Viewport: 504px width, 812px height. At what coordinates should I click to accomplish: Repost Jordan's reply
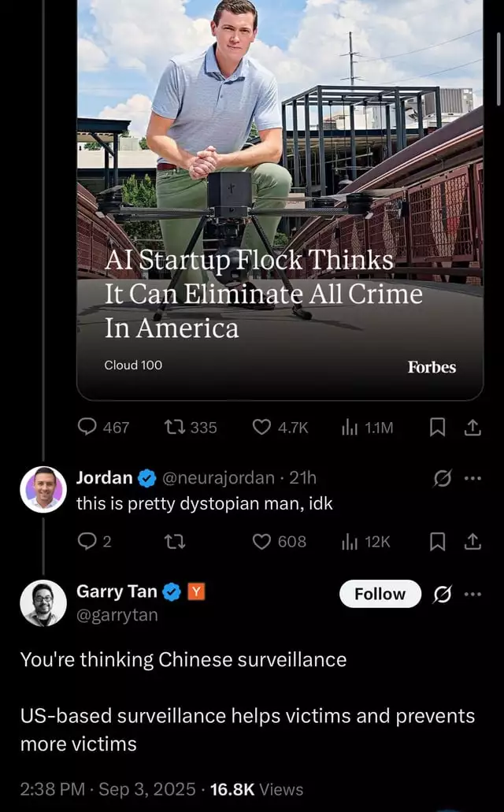click(175, 542)
